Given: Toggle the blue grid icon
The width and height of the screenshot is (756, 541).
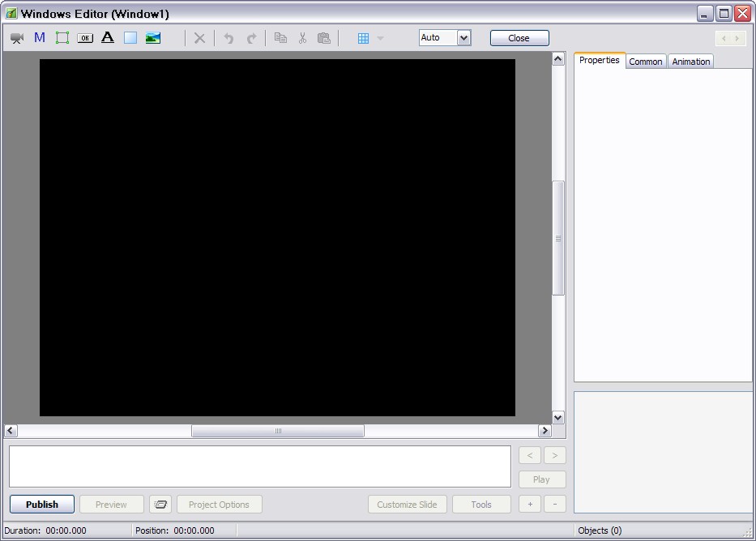Looking at the screenshot, I should tap(364, 38).
